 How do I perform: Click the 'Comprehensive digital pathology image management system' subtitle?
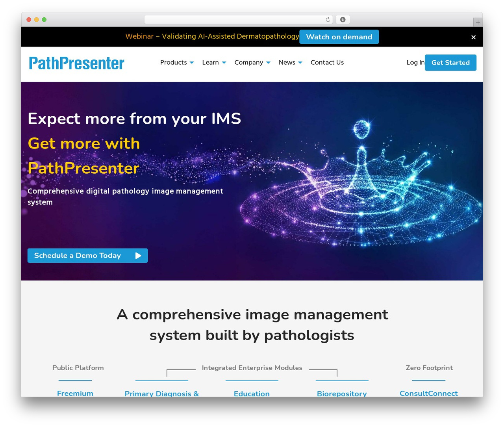click(125, 197)
